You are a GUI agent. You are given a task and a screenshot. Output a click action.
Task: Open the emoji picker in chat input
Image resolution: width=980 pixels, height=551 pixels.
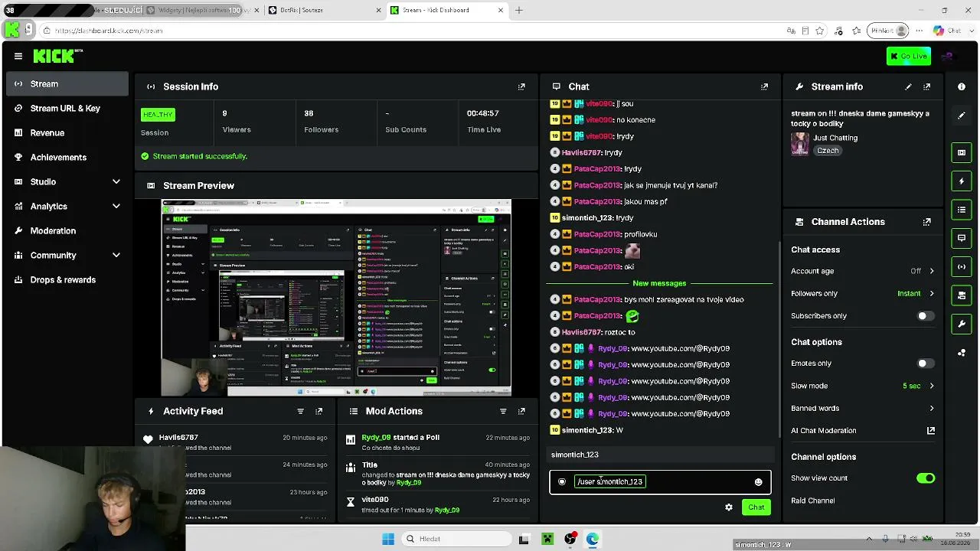coord(759,482)
